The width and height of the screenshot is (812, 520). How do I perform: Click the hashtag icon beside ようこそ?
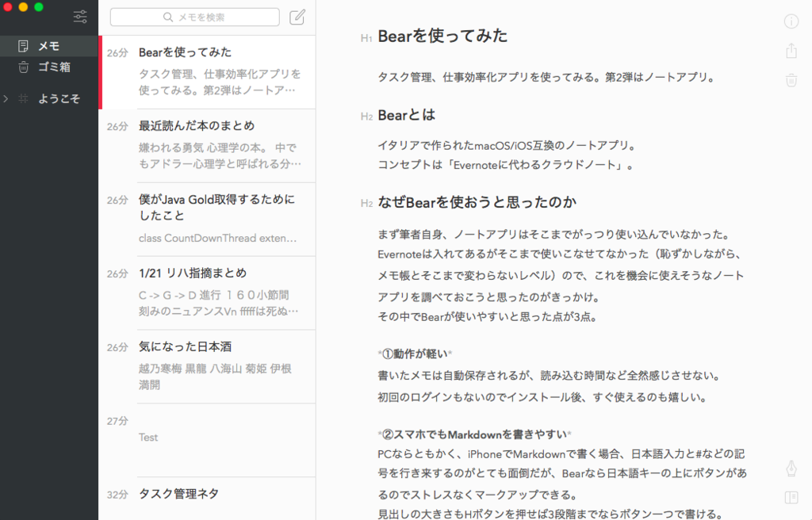[x=23, y=98]
